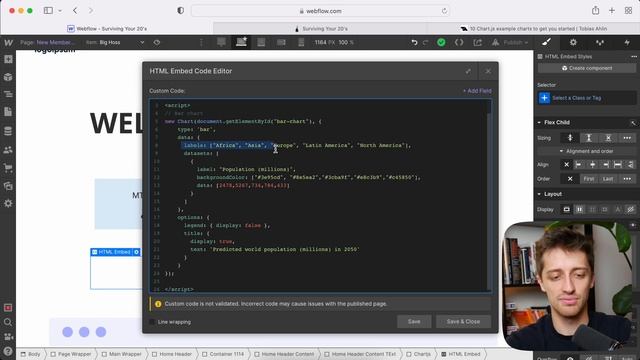Screen dimensions: 640x360
Task: Click the Save & Close button
Action: pyautogui.click(x=463, y=322)
